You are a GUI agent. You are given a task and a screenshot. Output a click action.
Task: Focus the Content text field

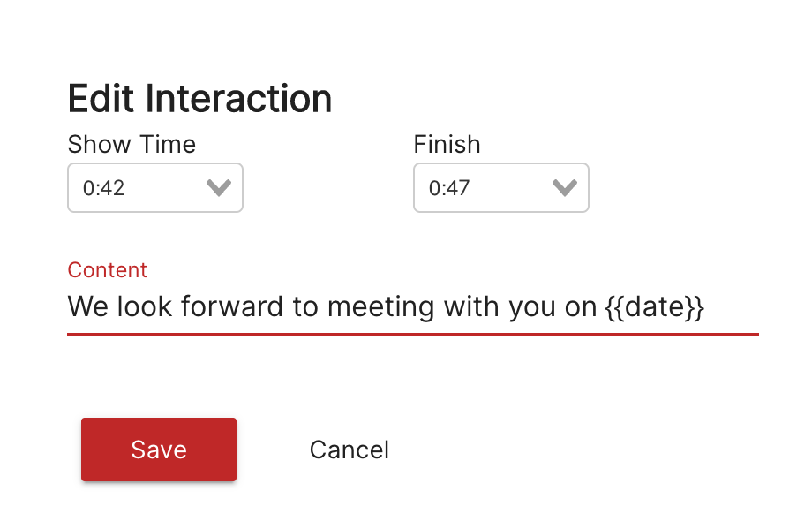(412, 307)
